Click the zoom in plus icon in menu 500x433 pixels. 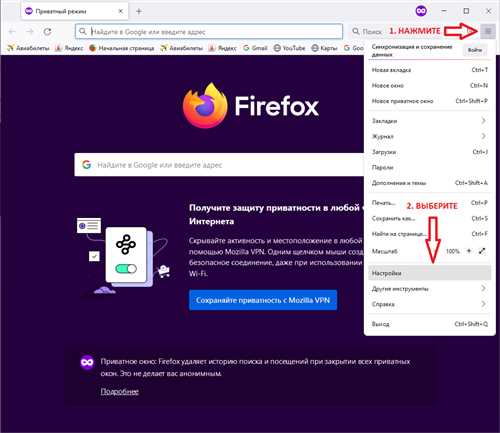[469, 251]
